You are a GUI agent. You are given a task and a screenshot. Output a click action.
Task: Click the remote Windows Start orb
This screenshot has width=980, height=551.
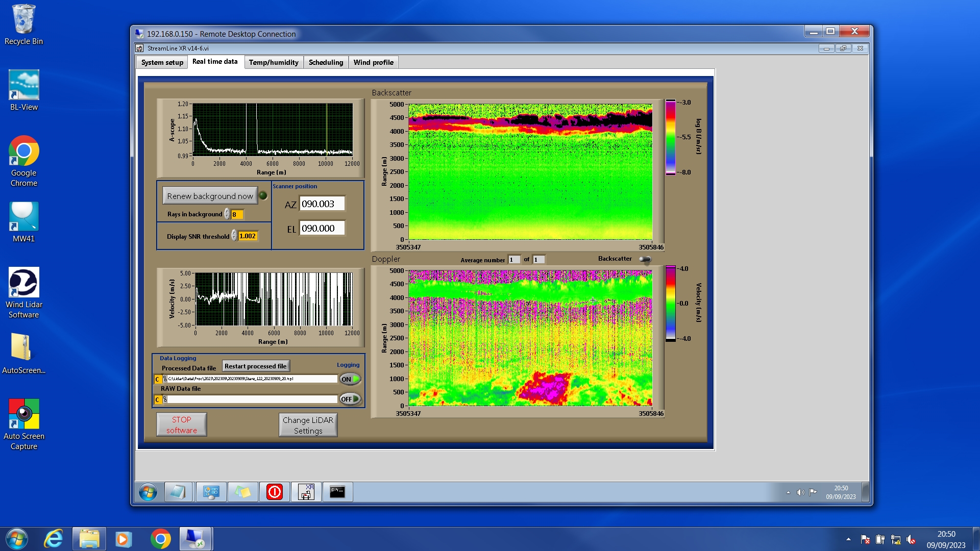click(x=148, y=492)
